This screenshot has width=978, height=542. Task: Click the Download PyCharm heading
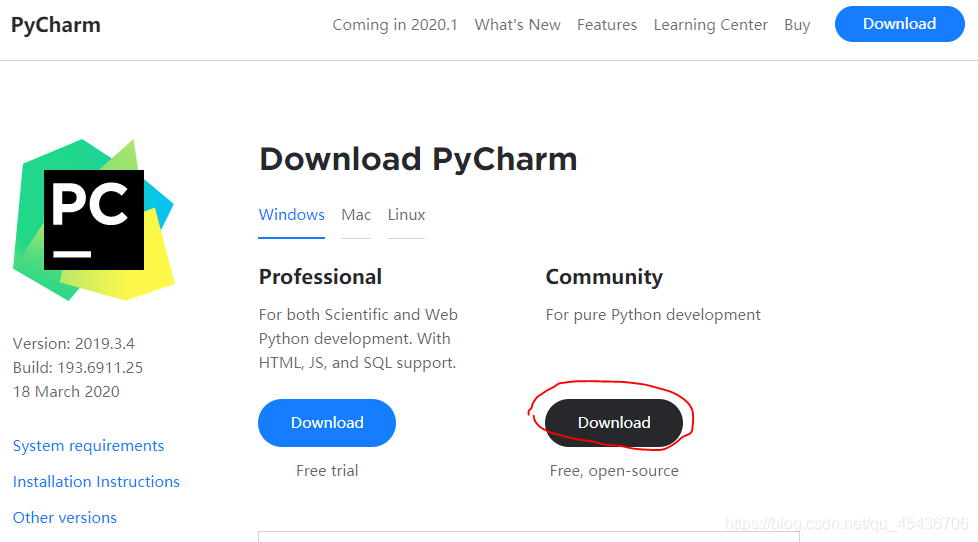(418, 159)
